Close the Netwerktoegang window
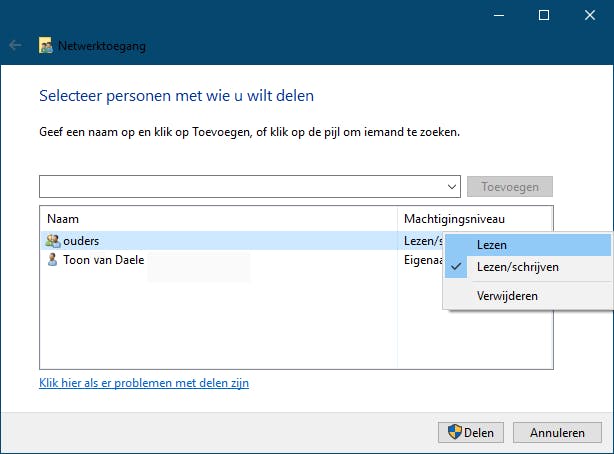The width and height of the screenshot is (614, 454). tap(590, 15)
